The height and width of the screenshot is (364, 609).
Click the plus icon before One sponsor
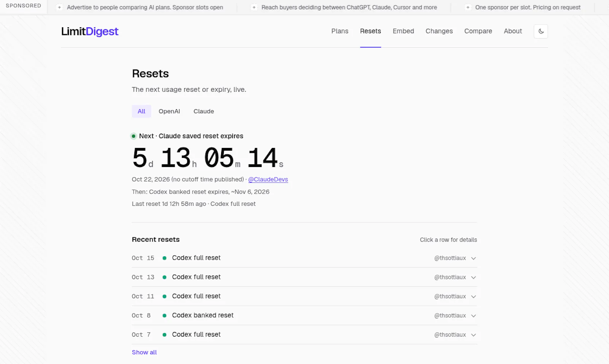(x=468, y=7)
